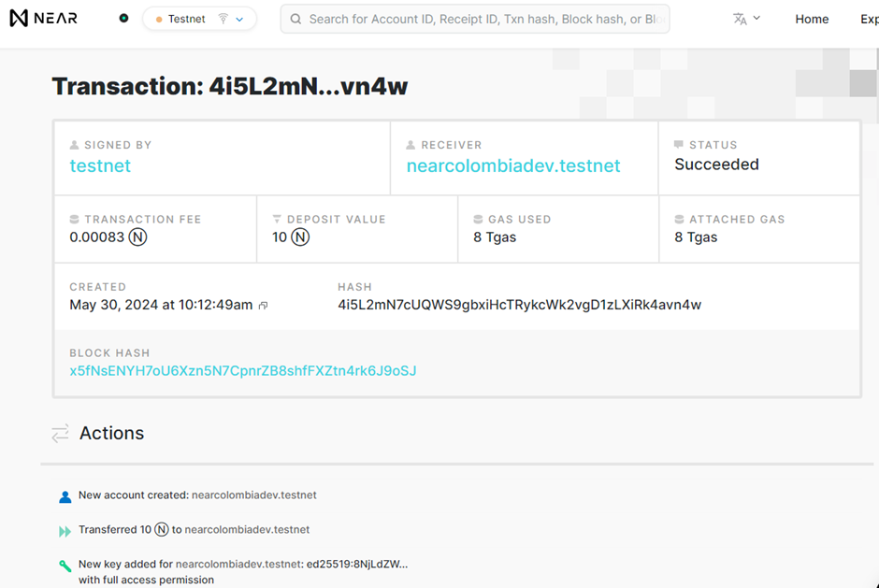
Task: Click the icon next to created date
Action: point(264,306)
